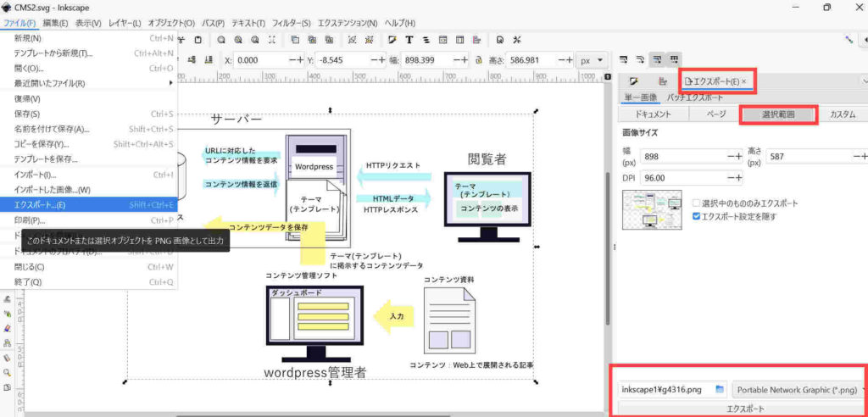Click the Zoom tool magnifier in the left toolbox
The image size is (868, 417).
[7, 372]
